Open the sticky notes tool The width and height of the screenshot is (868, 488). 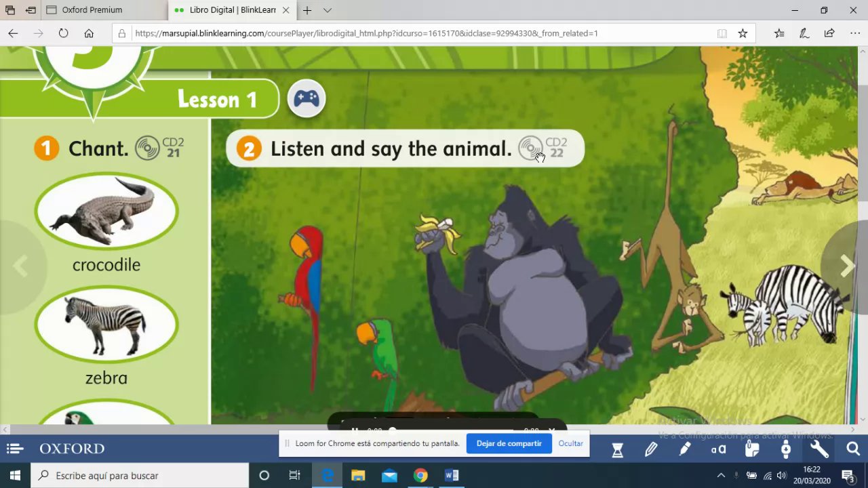(752, 449)
